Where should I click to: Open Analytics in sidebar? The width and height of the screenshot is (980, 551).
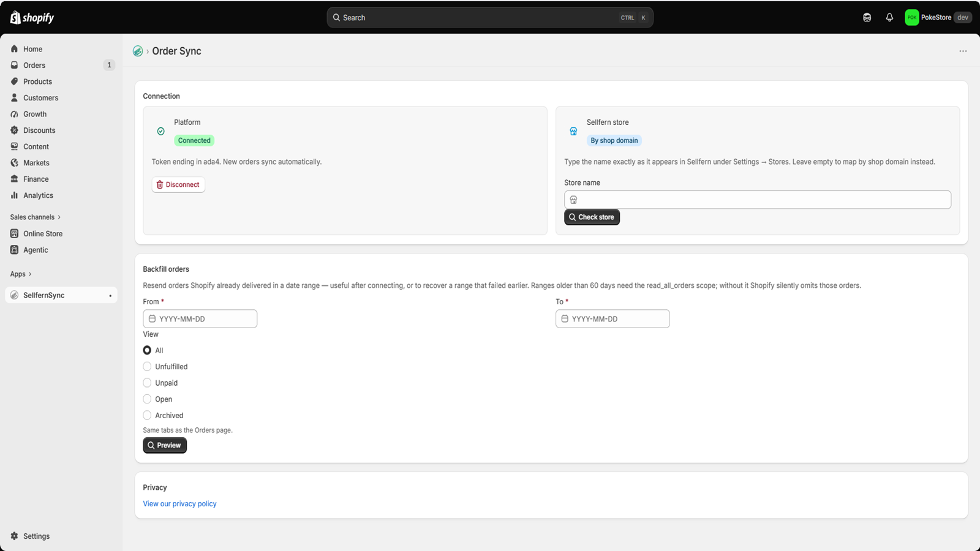point(61,195)
